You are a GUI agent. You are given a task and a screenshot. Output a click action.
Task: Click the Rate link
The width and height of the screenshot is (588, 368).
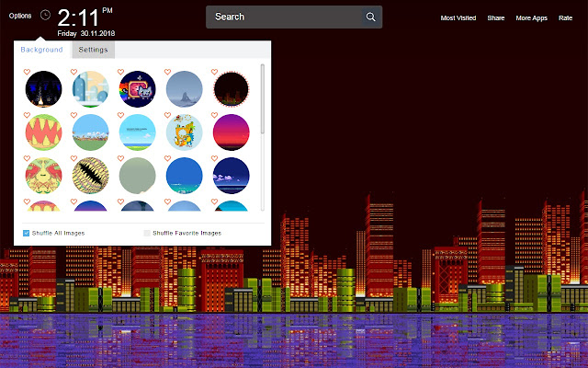click(565, 18)
